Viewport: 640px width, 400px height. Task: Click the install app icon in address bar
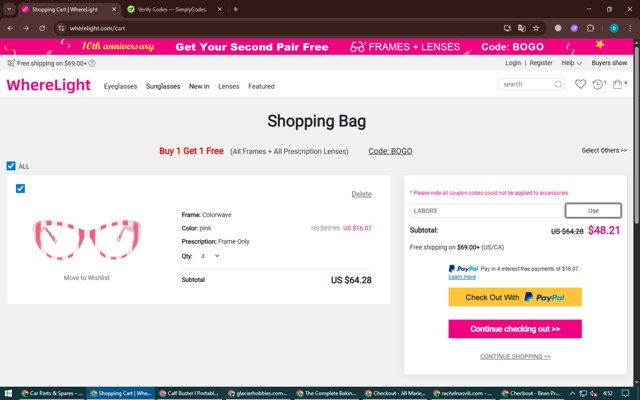(x=507, y=28)
